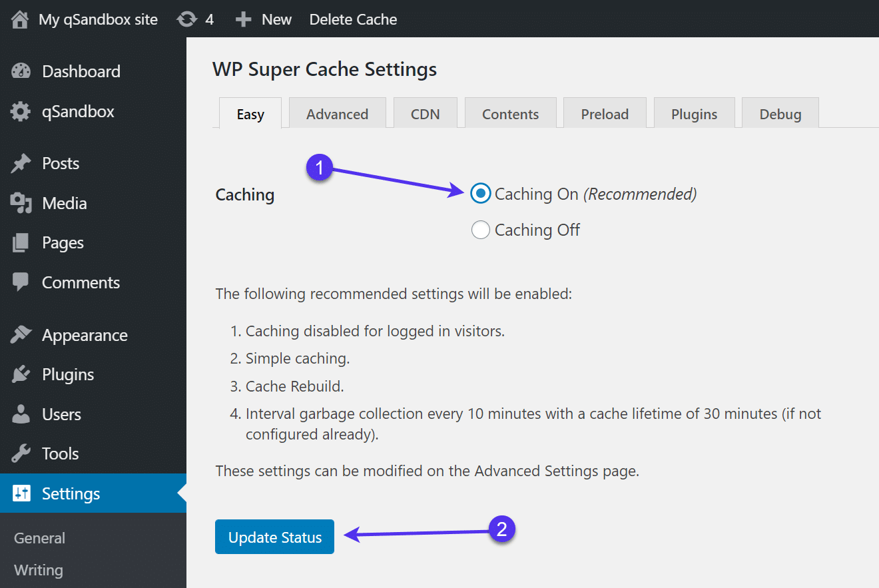Screen dimensions: 879x588
Task: Click Delete Cache in the admin bar
Action: (x=353, y=19)
